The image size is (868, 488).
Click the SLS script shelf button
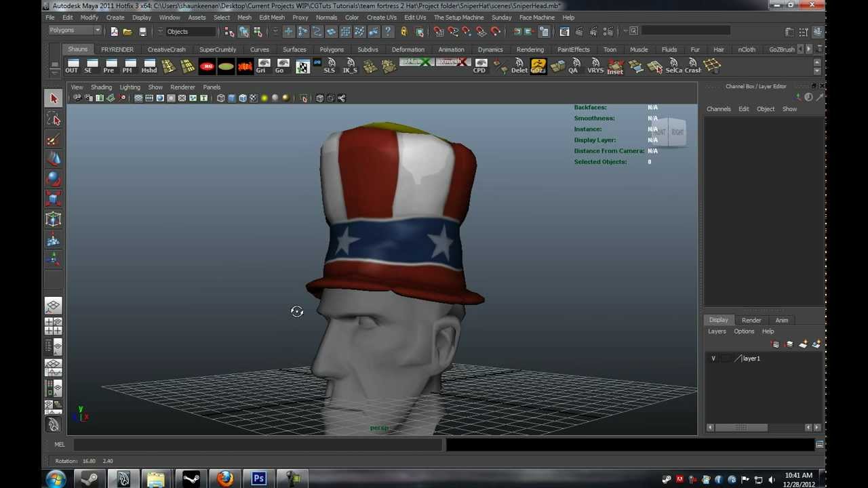[x=330, y=66]
